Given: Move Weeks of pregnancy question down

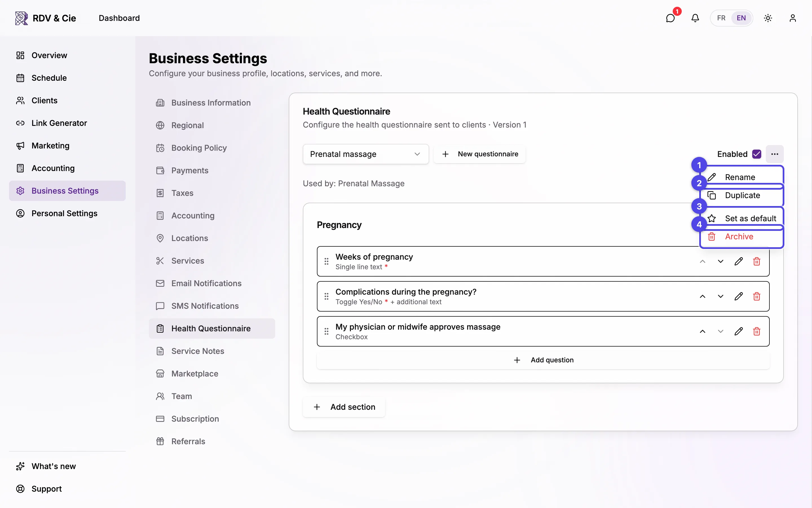Looking at the screenshot, I should [720, 261].
